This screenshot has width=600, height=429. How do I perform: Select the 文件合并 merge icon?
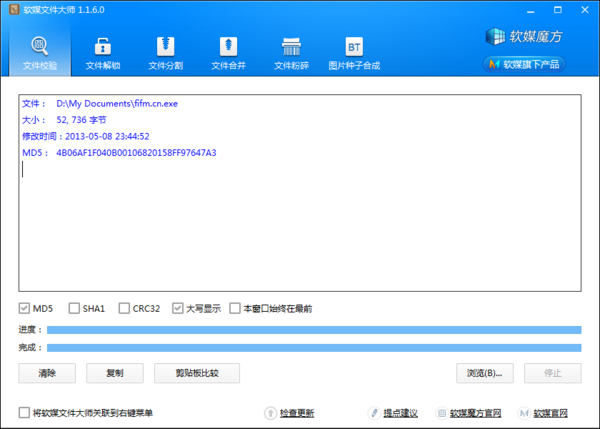point(228,46)
